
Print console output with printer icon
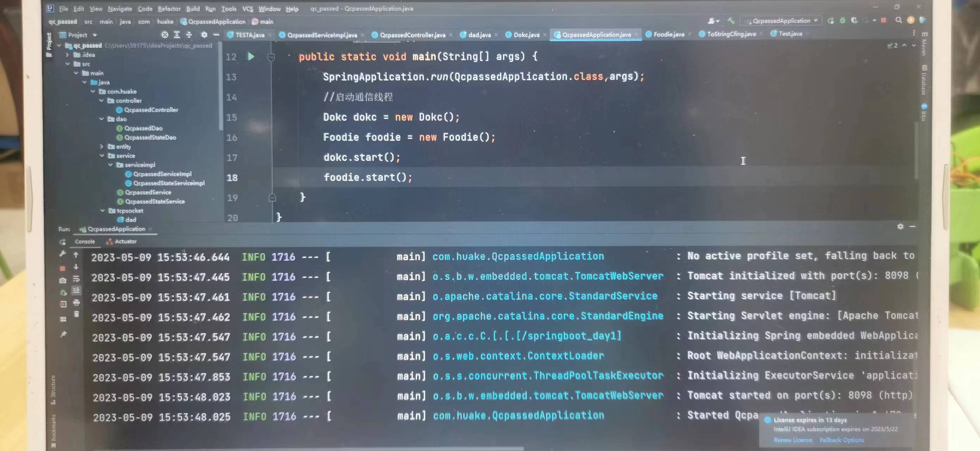point(76,302)
